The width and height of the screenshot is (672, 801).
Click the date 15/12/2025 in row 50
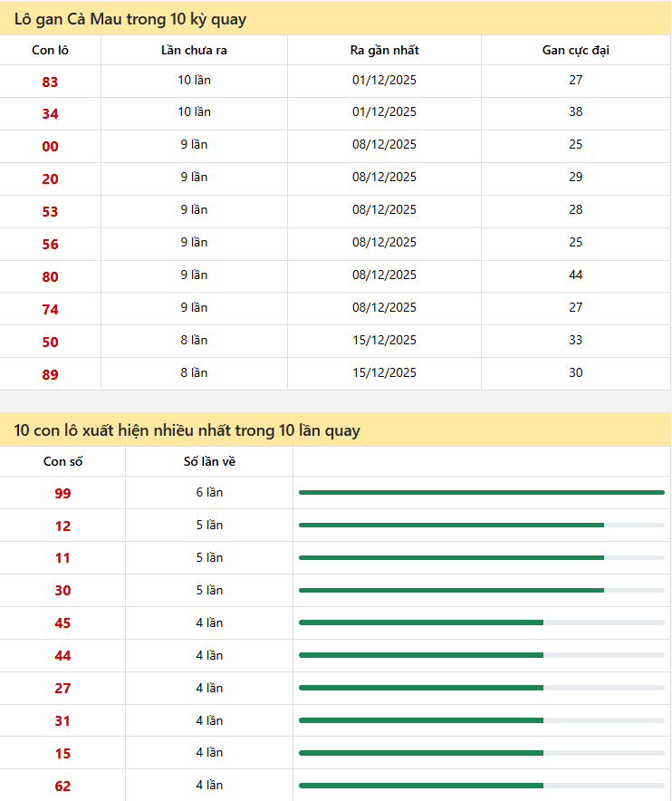[x=384, y=340]
